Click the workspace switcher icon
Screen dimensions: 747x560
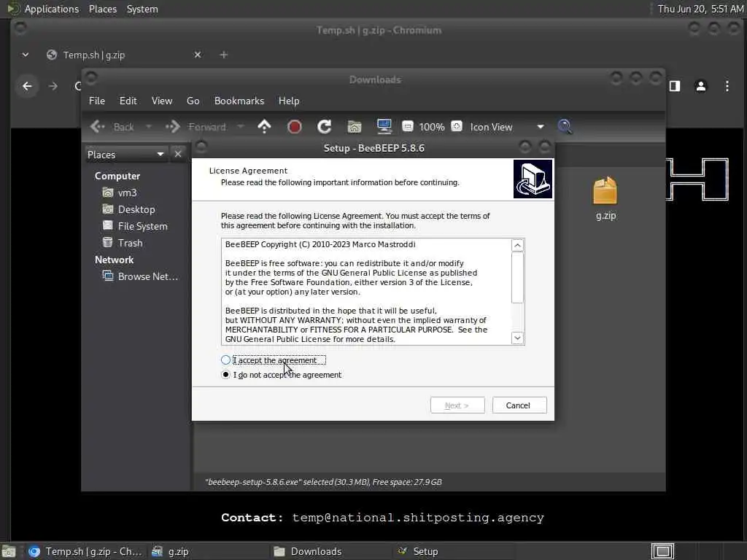662,551
